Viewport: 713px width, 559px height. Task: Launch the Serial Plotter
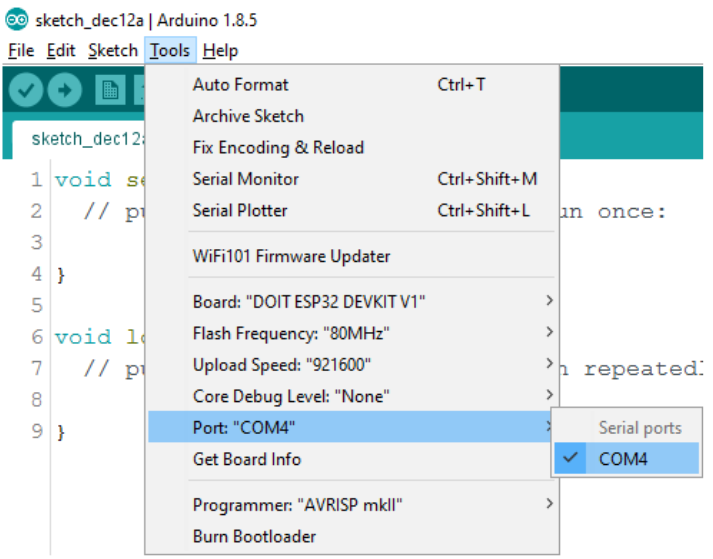(x=240, y=211)
